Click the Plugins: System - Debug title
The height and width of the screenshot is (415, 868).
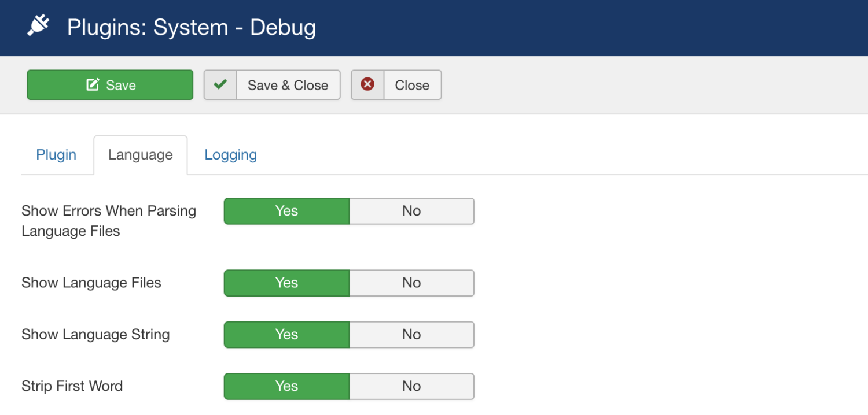[191, 27]
